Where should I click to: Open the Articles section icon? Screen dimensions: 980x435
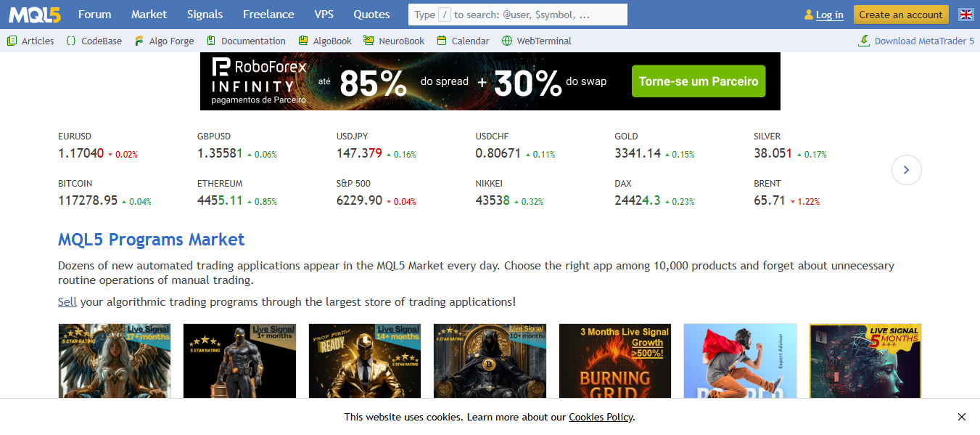pyautogui.click(x=10, y=41)
